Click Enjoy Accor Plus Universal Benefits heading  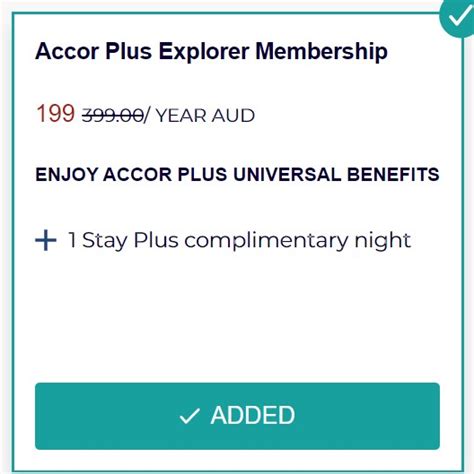[x=237, y=174]
